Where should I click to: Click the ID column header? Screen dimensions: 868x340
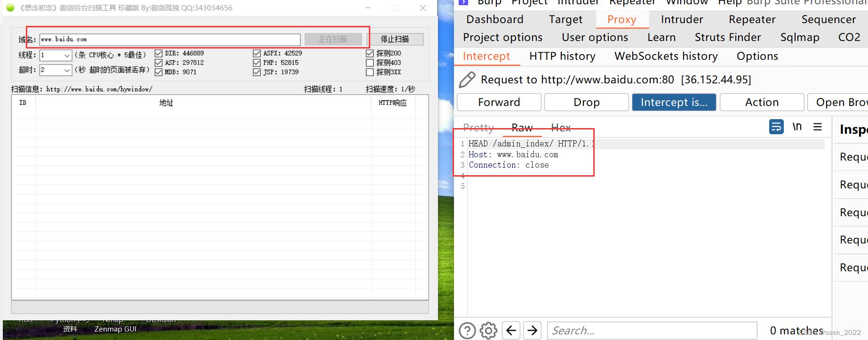(23, 103)
